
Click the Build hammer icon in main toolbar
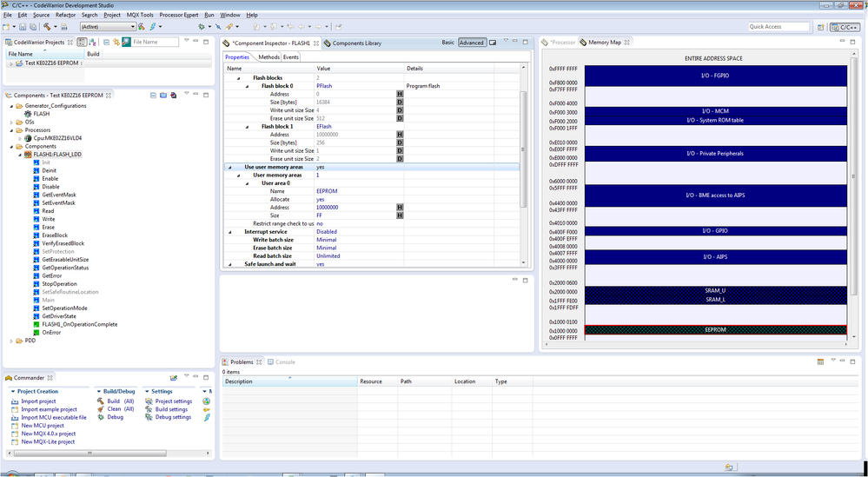tap(47, 27)
